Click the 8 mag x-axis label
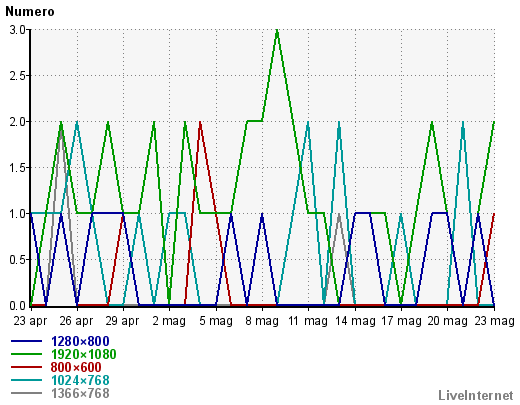Screen dimensions: 520x405 (x=262, y=321)
